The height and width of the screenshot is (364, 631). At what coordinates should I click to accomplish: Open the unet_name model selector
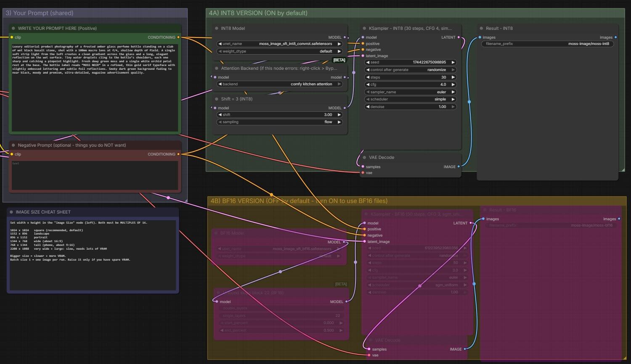(279, 44)
